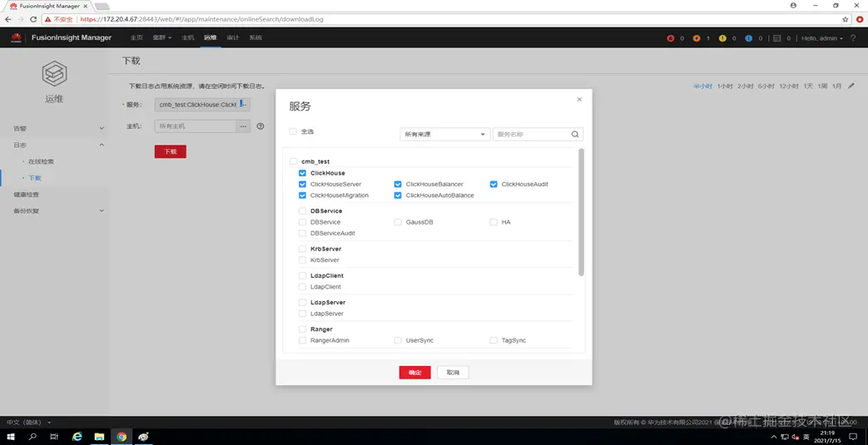Click the pencil edit icon for time range
This screenshot has height=445, width=868.
tap(851, 86)
